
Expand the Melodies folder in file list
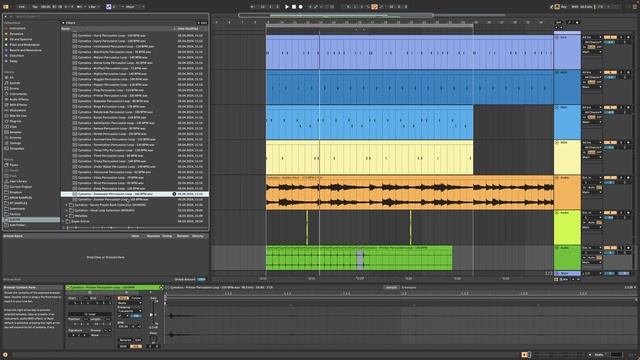coord(67,216)
